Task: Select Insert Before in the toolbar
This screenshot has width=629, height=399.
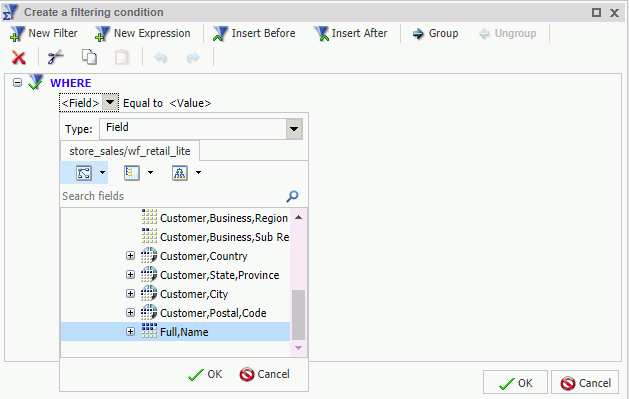Action: click(254, 34)
